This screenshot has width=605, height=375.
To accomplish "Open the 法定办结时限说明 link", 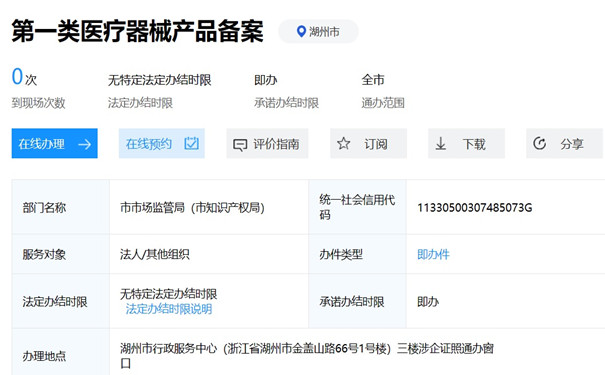I will click(169, 309).
